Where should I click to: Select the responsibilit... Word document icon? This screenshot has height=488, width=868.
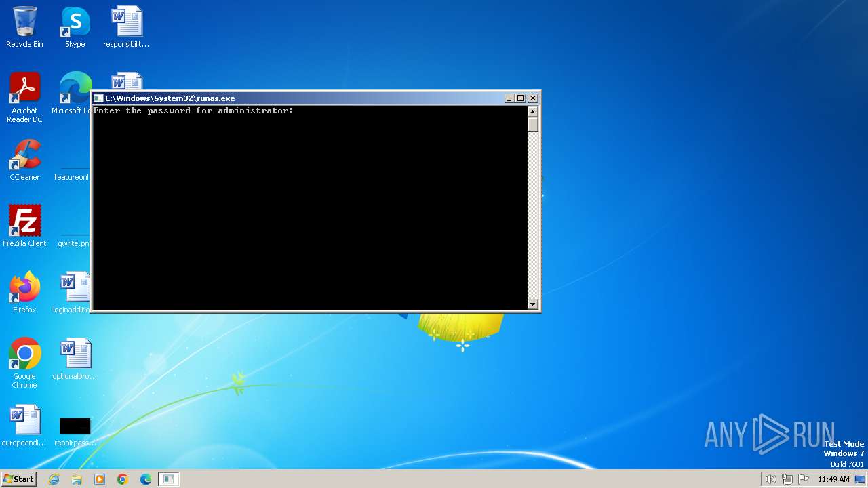tap(126, 27)
